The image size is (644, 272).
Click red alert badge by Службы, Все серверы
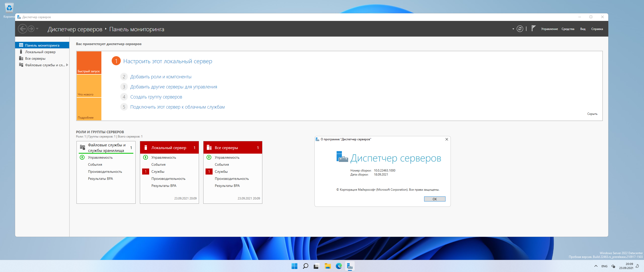(x=209, y=172)
